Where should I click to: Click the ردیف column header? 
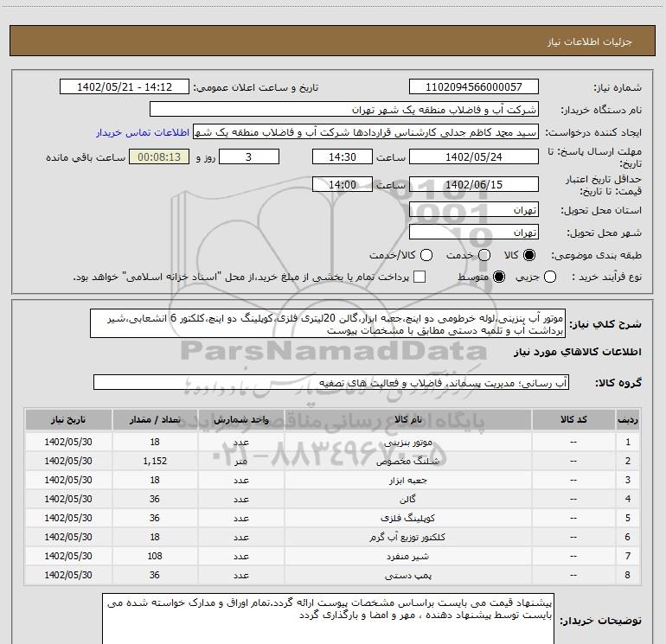click(628, 419)
